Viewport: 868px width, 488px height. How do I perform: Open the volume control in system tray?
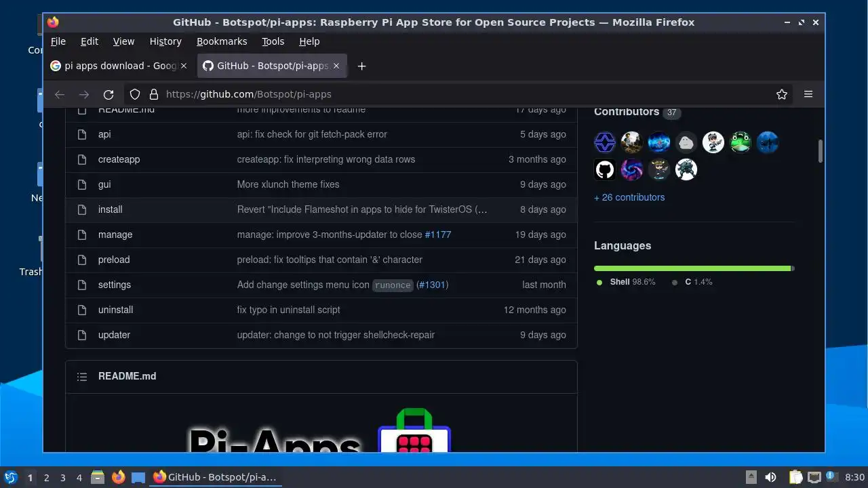[770, 477]
